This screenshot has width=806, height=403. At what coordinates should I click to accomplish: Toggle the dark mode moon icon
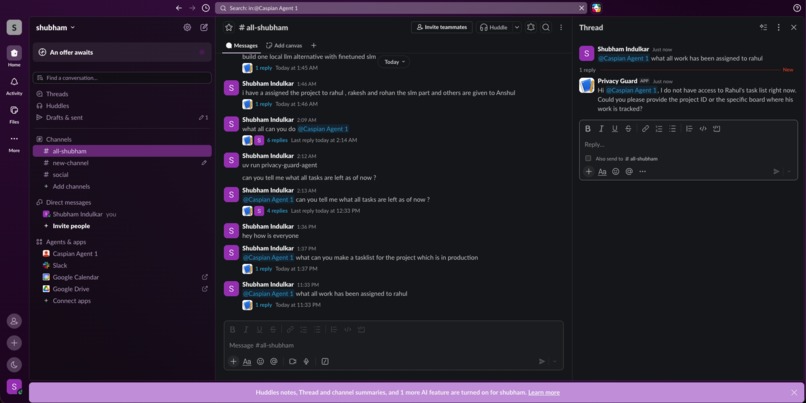14,365
